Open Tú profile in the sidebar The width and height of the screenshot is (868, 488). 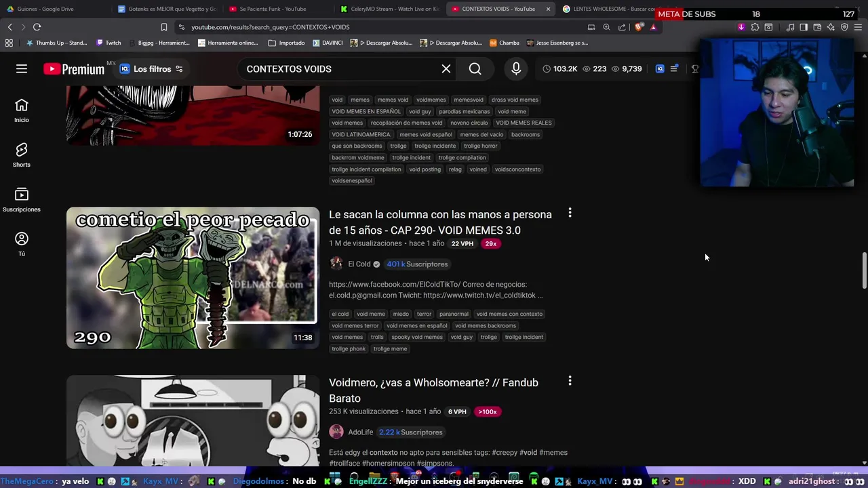(22, 244)
